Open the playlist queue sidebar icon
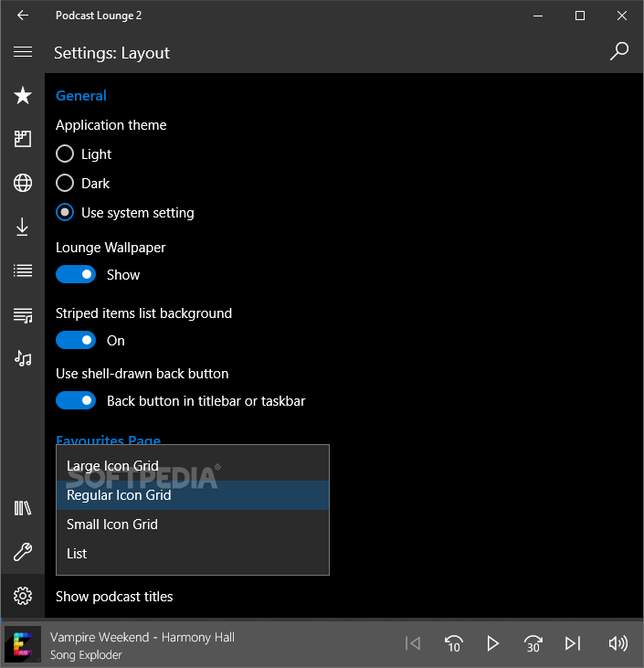This screenshot has height=668, width=644. click(x=23, y=315)
